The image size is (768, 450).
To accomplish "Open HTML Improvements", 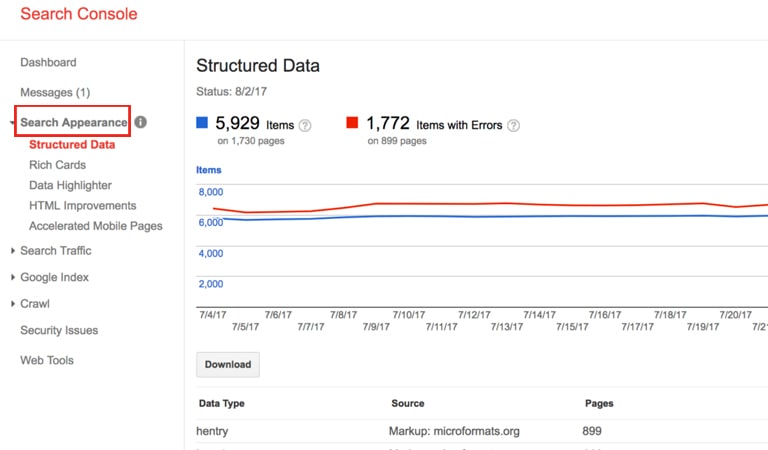I will [82, 206].
